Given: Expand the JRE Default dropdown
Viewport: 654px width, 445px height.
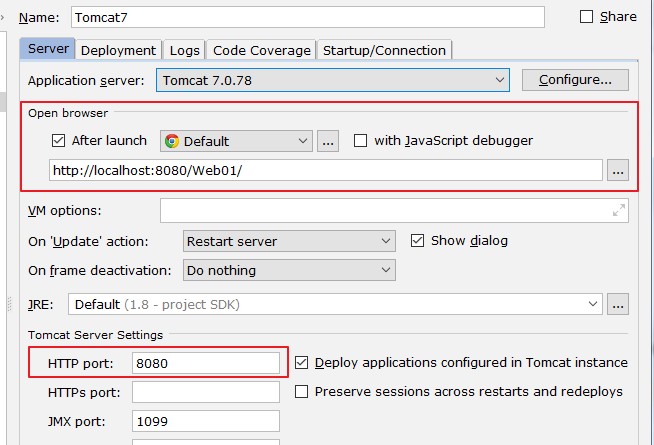Looking at the screenshot, I should (x=337, y=303).
